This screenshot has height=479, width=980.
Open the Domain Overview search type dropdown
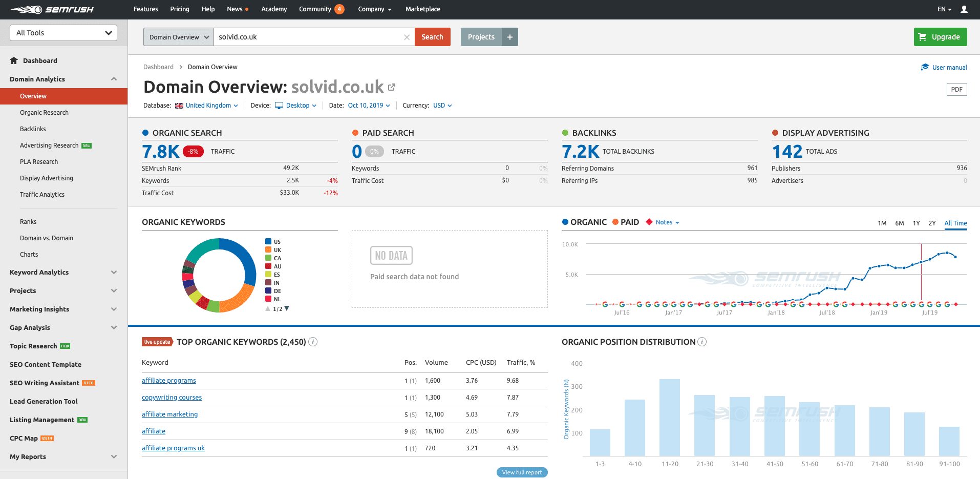(179, 37)
